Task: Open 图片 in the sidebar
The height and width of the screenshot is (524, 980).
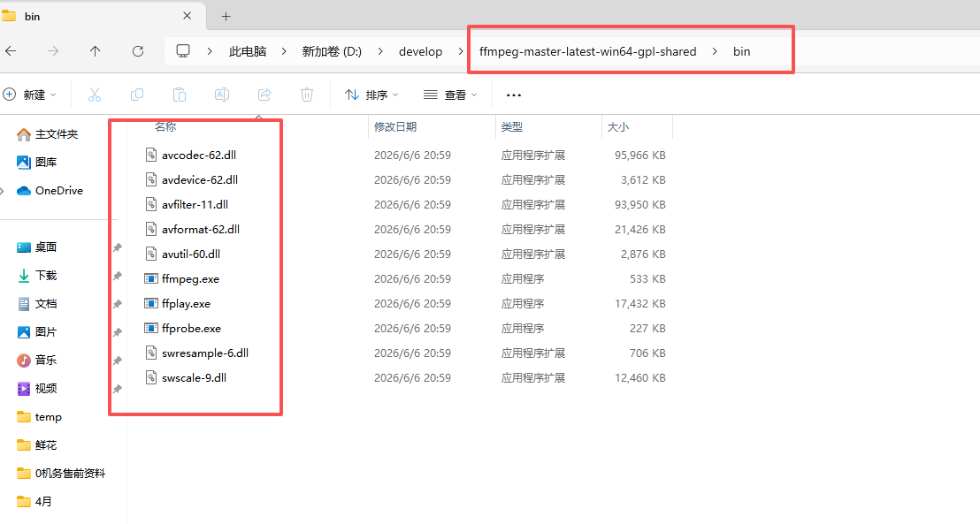Action: 37,331
